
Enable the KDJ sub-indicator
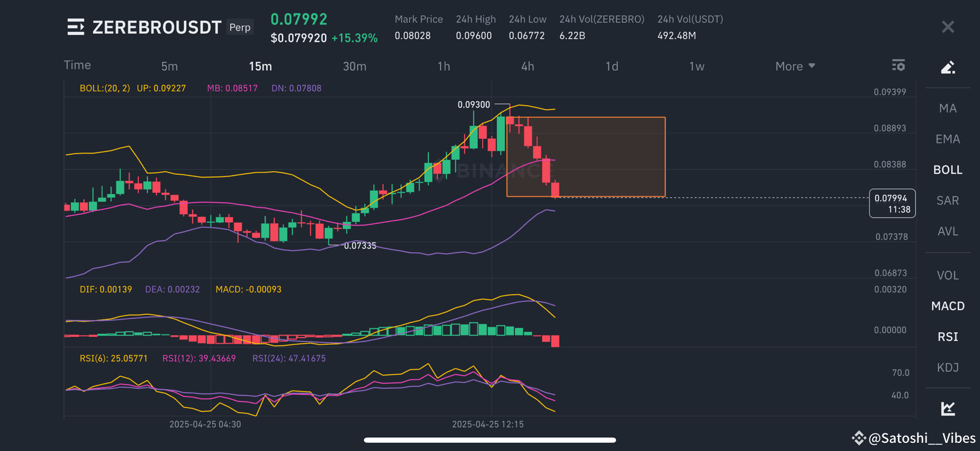point(948,368)
